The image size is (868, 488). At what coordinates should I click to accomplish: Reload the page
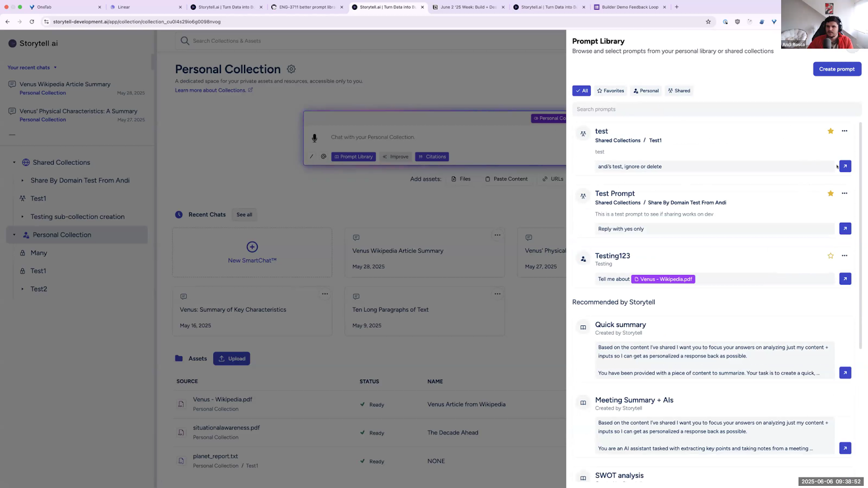click(32, 22)
